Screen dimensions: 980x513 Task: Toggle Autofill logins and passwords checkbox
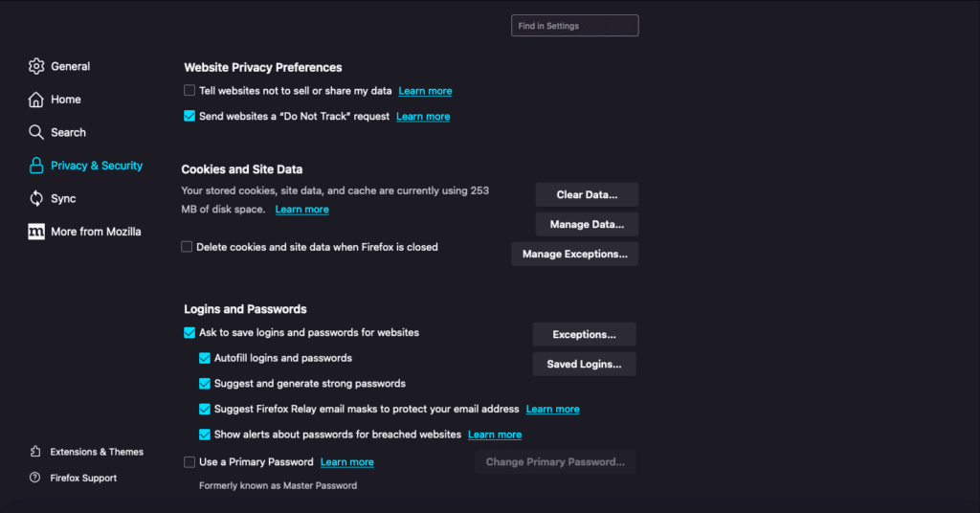(205, 358)
